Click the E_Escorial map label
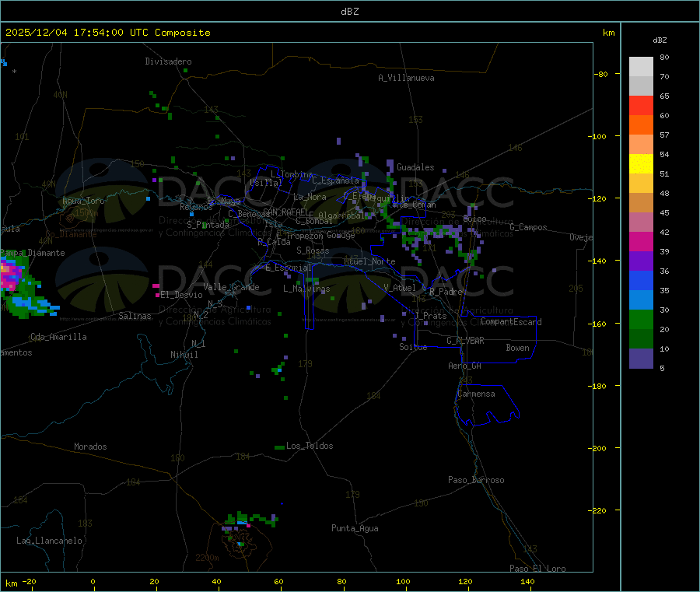The height and width of the screenshot is (592, 700). (x=289, y=268)
